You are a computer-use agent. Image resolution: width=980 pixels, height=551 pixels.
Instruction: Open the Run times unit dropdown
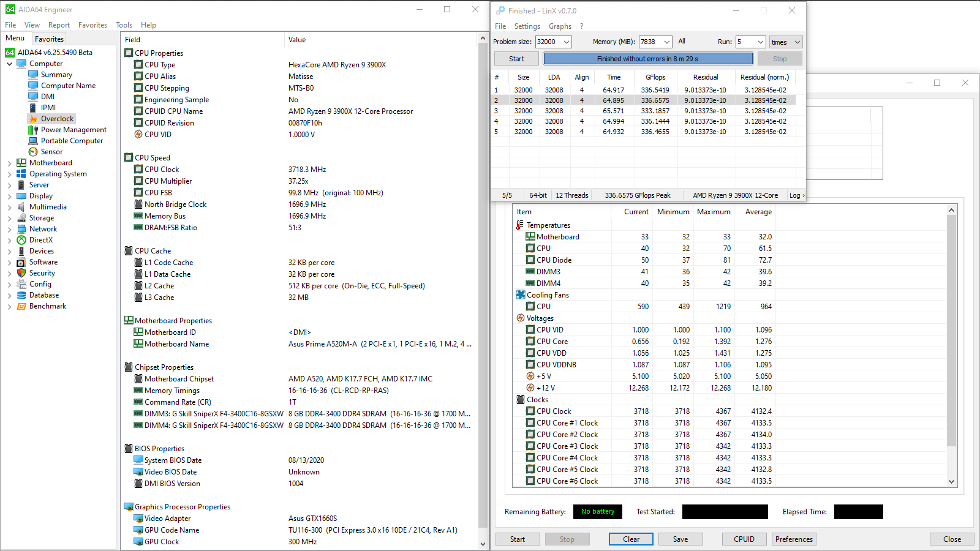pyautogui.click(x=797, y=42)
